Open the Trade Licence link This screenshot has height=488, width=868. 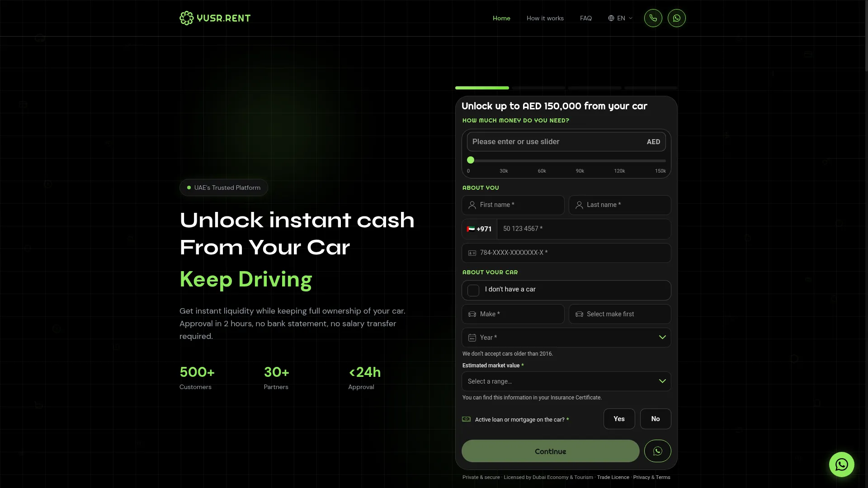(613, 477)
